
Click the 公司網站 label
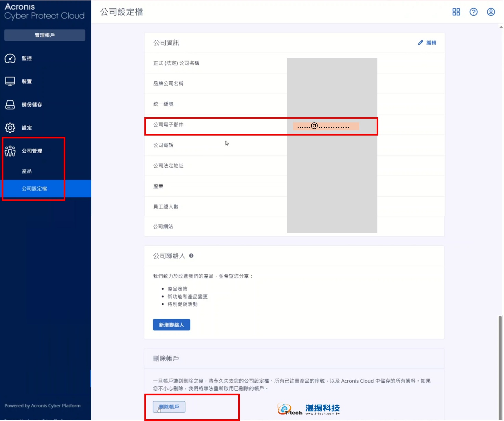pos(163,226)
